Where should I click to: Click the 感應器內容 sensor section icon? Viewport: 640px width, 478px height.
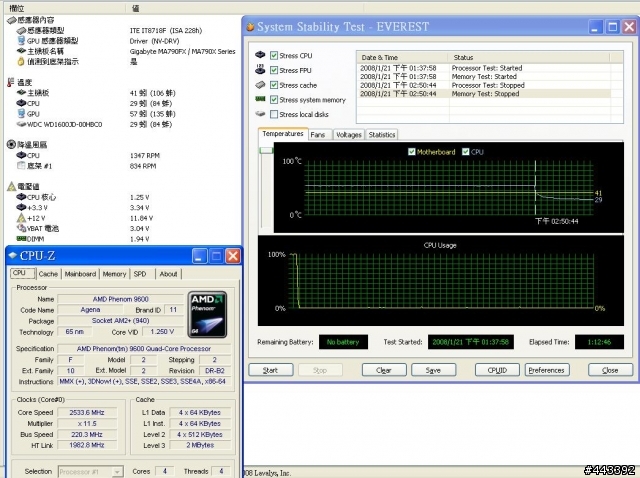tap(11, 20)
